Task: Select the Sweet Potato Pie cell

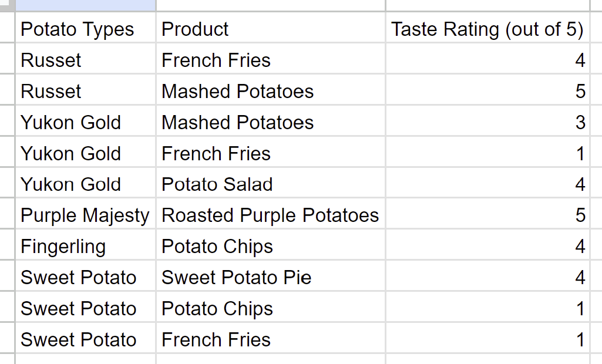Action: click(x=271, y=276)
